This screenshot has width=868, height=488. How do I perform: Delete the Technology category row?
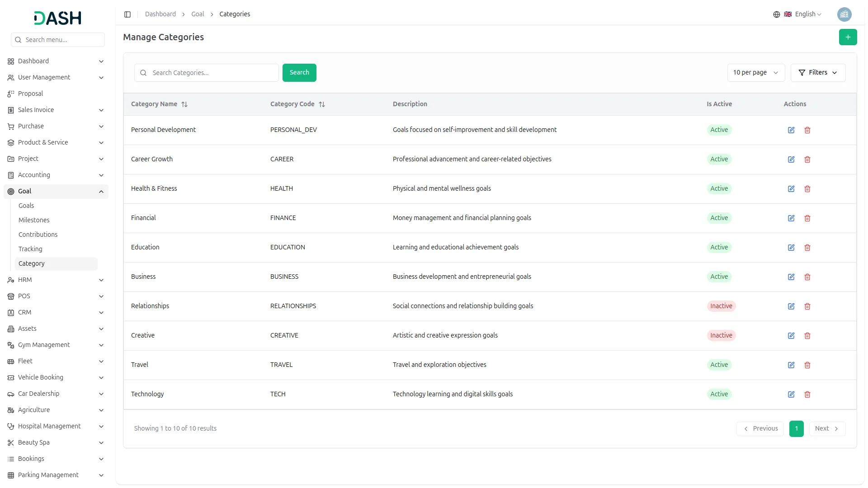807,394
